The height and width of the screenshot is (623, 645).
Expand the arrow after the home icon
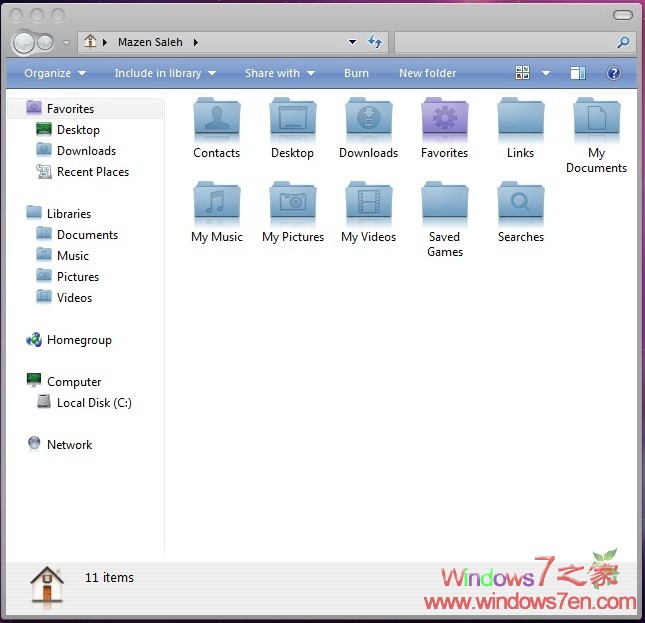(x=105, y=42)
